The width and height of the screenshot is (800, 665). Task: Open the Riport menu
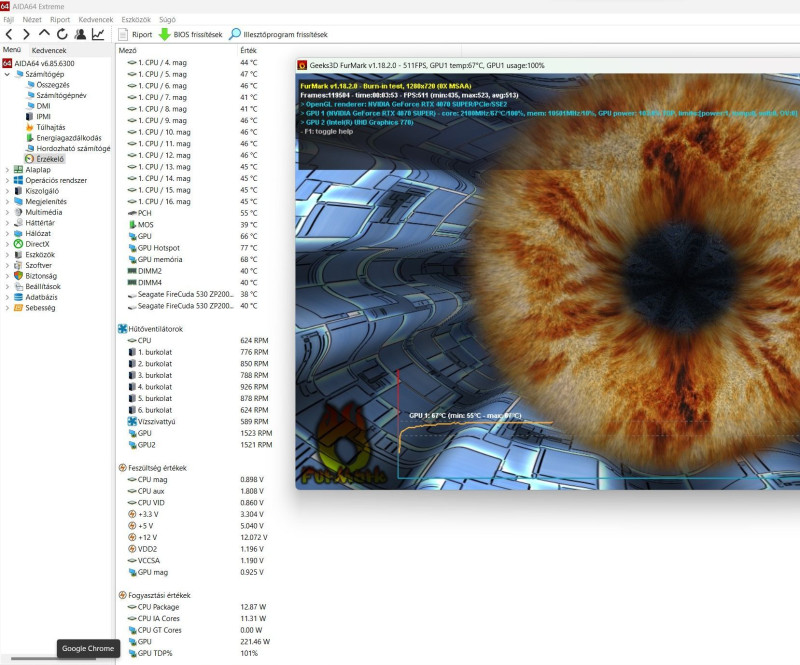[60, 19]
